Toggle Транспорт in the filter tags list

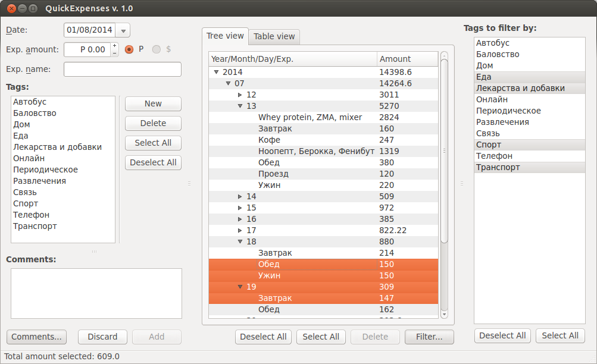(530, 167)
